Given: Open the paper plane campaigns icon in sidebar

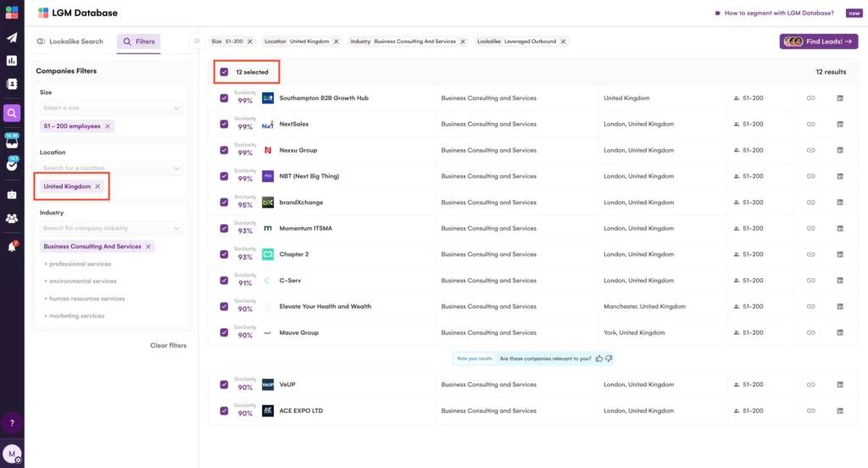Looking at the screenshot, I should (12, 37).
